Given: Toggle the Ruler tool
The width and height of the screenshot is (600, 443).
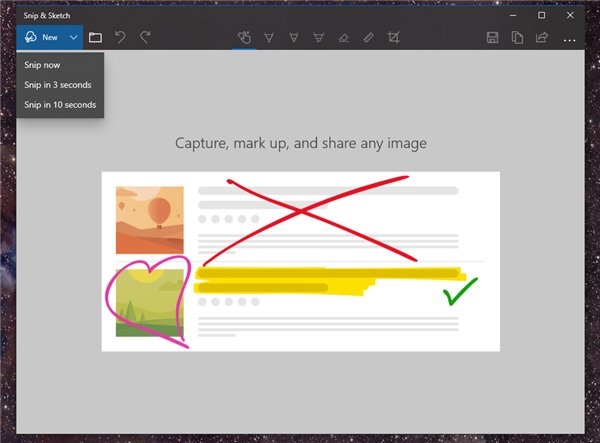Looking at the screenshot, I should coord(369,38).
